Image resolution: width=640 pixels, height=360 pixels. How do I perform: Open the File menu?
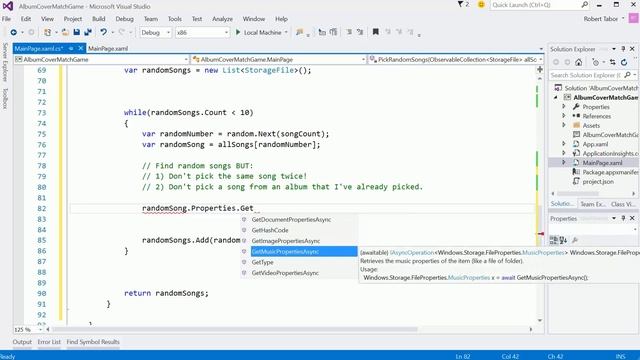pyautogui.click(x=7, y=19)
